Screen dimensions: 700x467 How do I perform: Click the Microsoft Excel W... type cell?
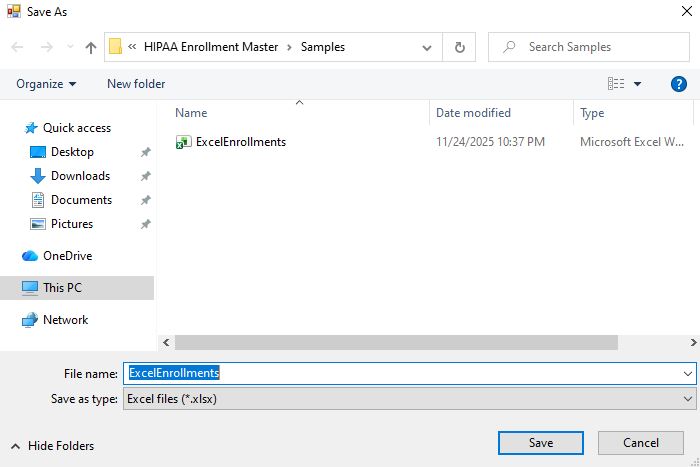pos(632,142)
